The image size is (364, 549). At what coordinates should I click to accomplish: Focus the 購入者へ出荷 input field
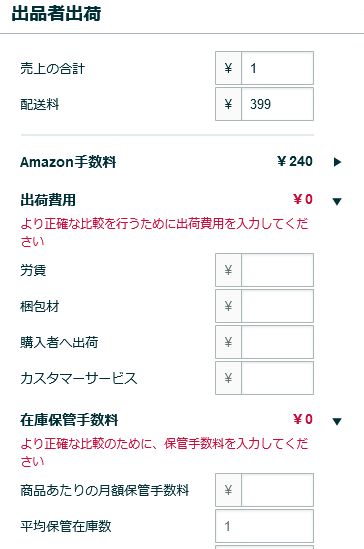tap(277, 342)
